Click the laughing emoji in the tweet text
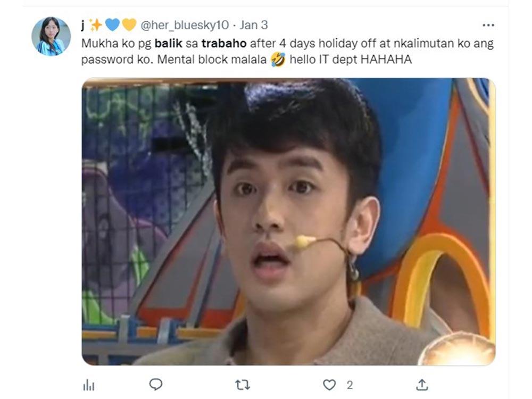This screenshot has width=532, height=399. [278, 60]
